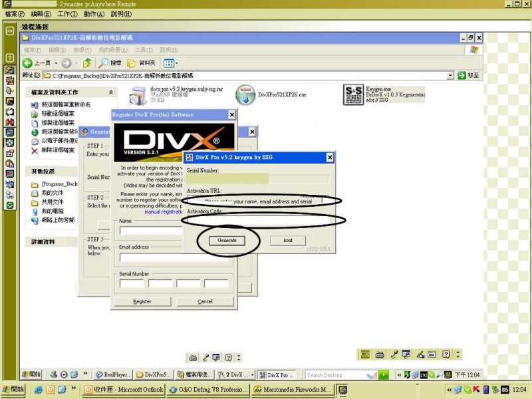Click Email address field in Register dialog
The image size is (532, 399).
tap(176, 257)
